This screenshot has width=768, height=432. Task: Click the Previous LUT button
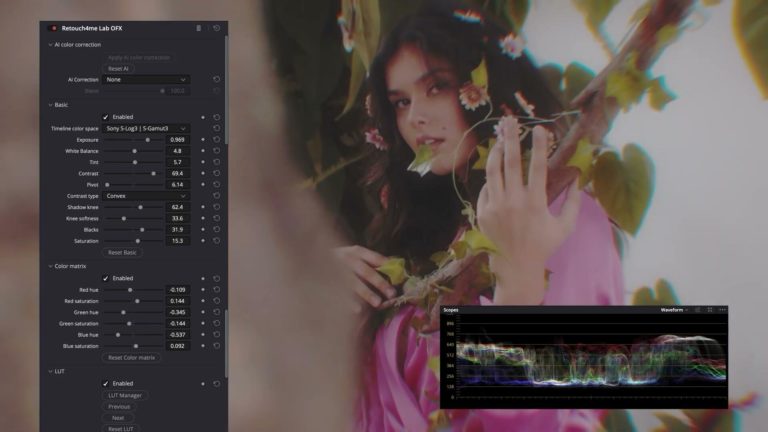click(119, 407)
